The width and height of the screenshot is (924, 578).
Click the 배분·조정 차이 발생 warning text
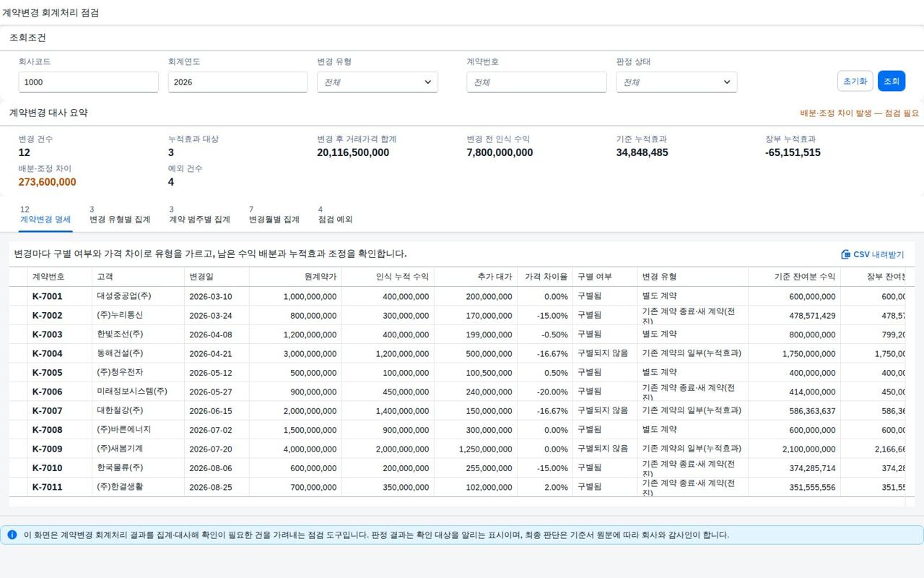coord(860,113)
